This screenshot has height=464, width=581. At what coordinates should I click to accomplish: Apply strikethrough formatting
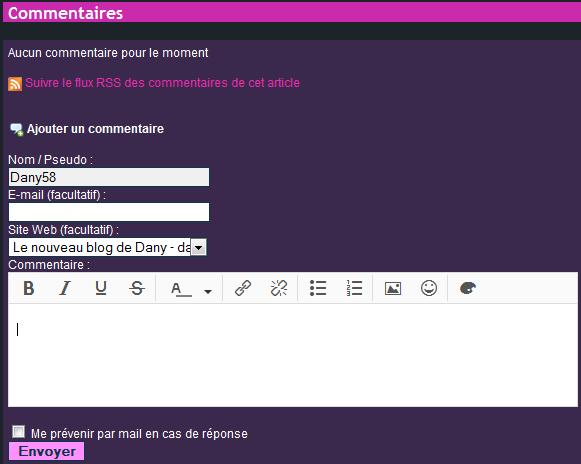click(x=137, y=288)
